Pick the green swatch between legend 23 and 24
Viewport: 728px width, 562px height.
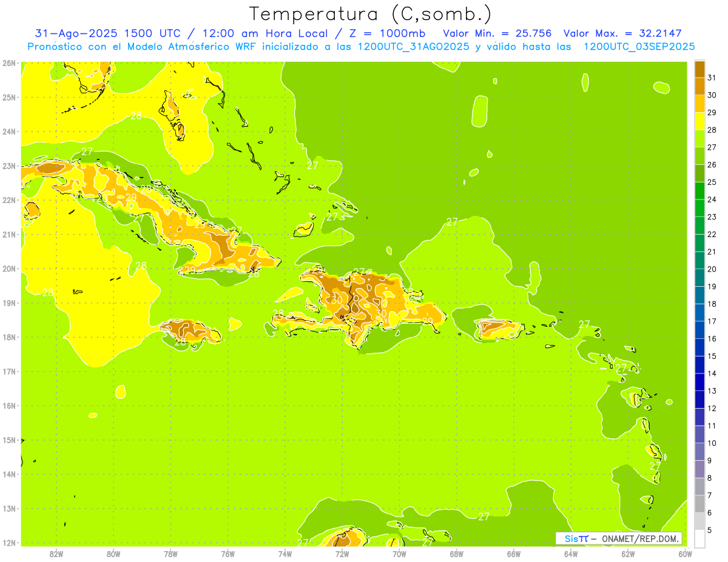point(699,208)
